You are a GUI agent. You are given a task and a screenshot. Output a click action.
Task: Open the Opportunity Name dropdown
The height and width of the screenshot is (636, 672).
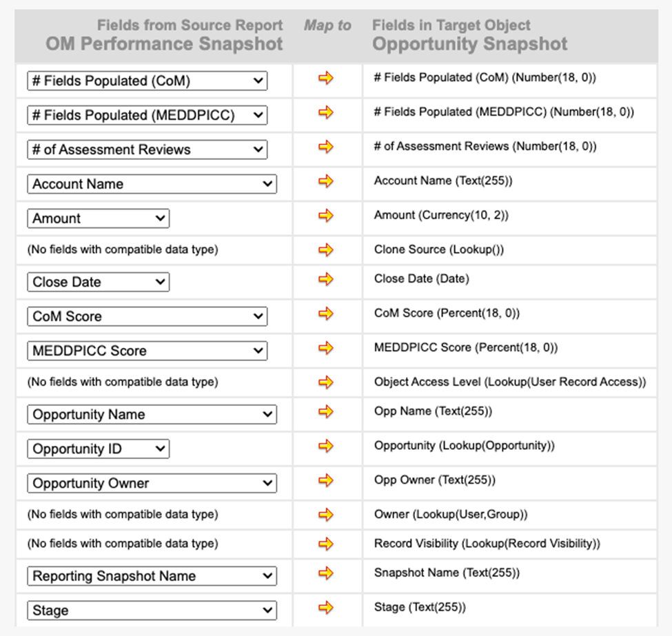152,415
